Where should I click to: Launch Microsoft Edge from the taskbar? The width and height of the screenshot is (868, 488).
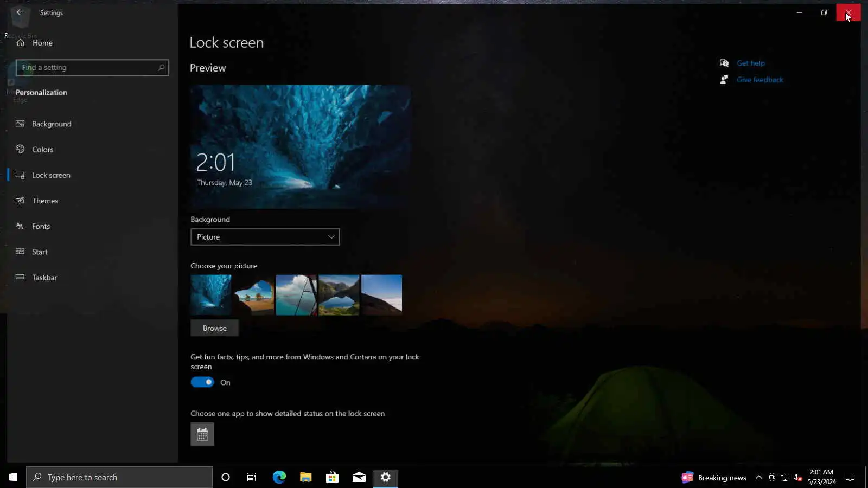[279, 477]
